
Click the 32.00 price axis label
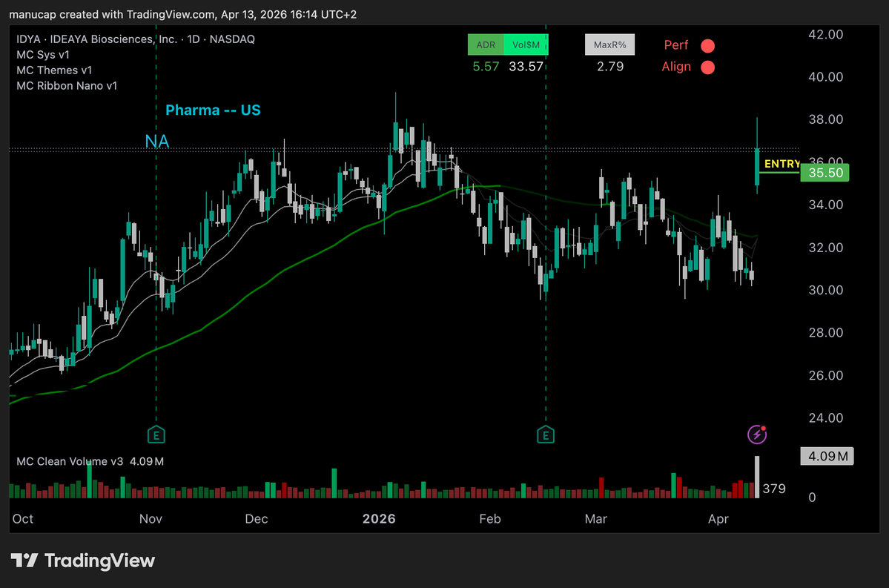point(825,248)
